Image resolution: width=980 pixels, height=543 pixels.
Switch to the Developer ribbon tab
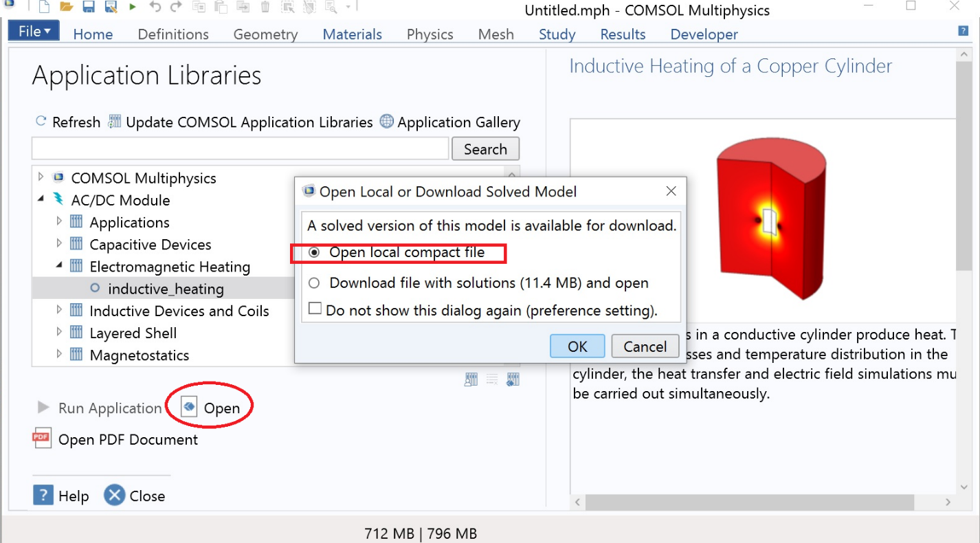click(704, 34)
